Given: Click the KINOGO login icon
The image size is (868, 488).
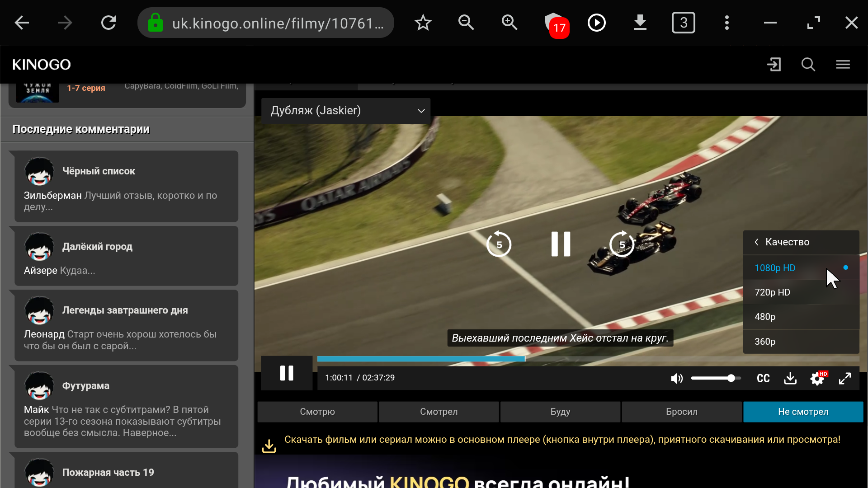Looking at the screenshot, I should tap(774, 65).
